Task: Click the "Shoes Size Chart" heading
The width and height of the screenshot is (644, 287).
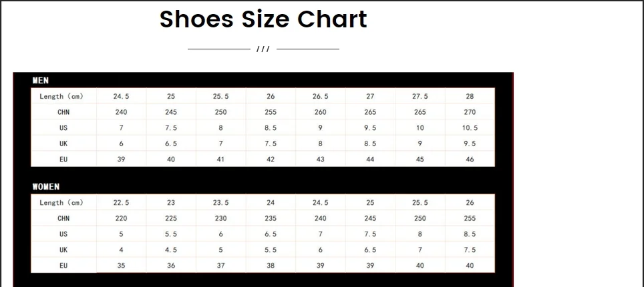Action: (x=263, y=19)
